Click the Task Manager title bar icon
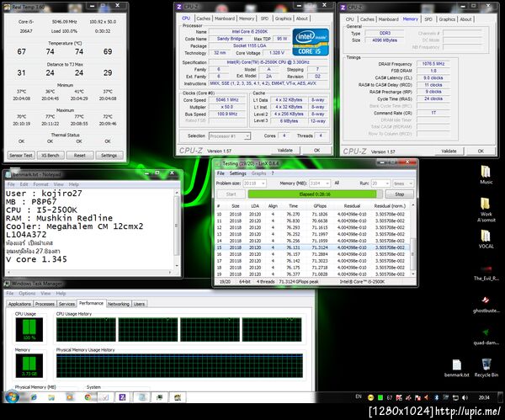This screenshot has width=505, height=420. click(7, 284)
